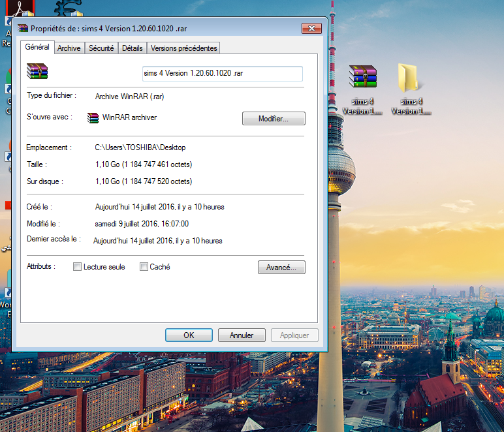Switch to the Général tab
504x432 pixels.
click(37, 47)
